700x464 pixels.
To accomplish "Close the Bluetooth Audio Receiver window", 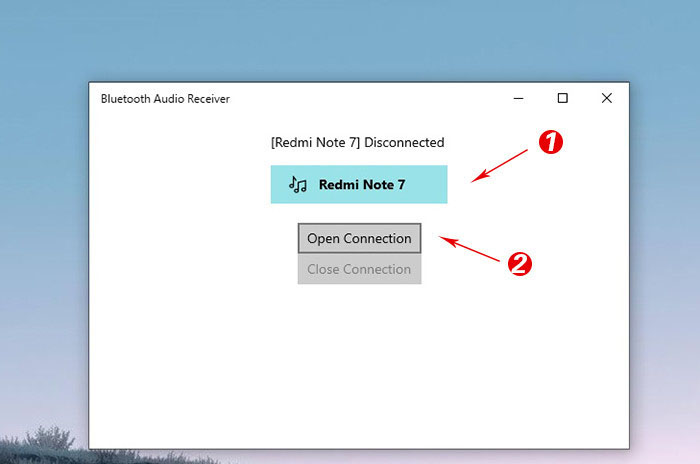I will click(606, 98).
